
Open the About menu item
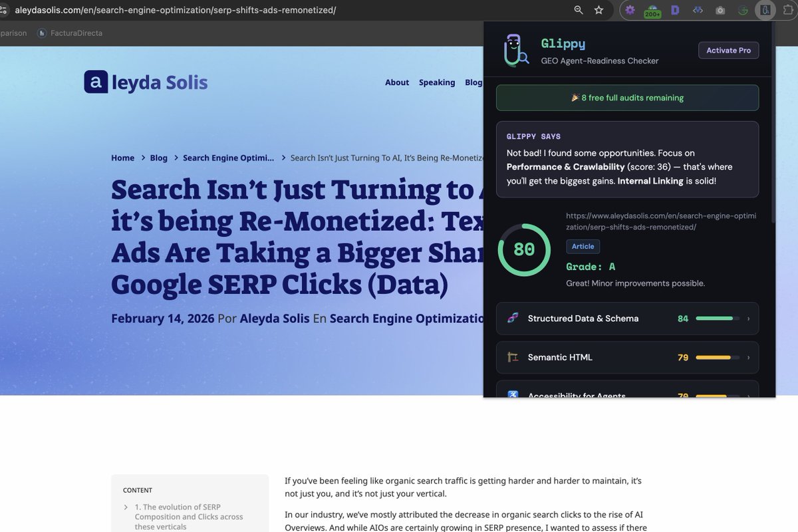coord(397,82)
